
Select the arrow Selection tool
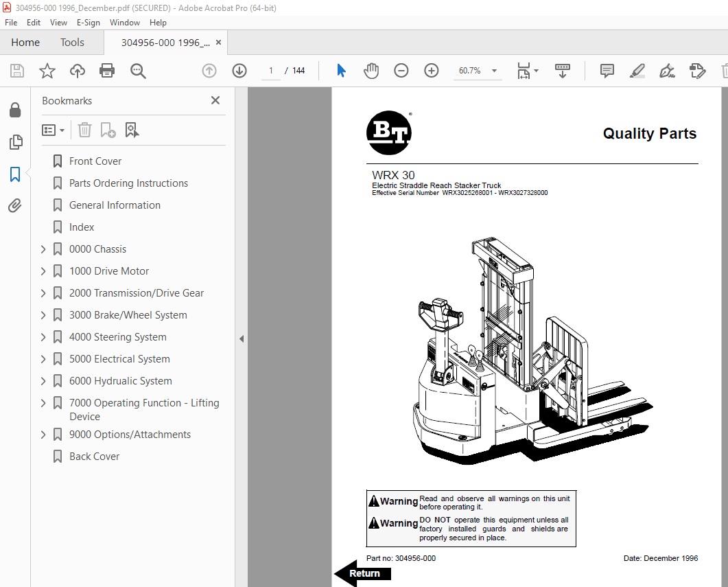[341, 71]
